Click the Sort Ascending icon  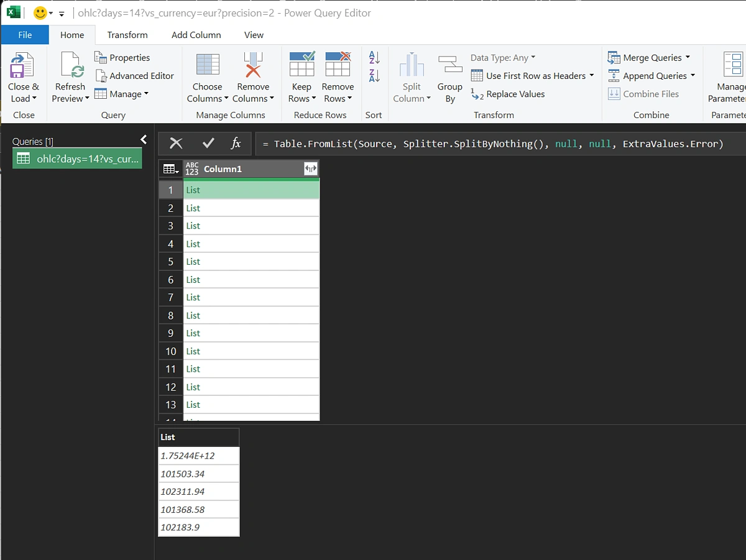pos(374,58)
